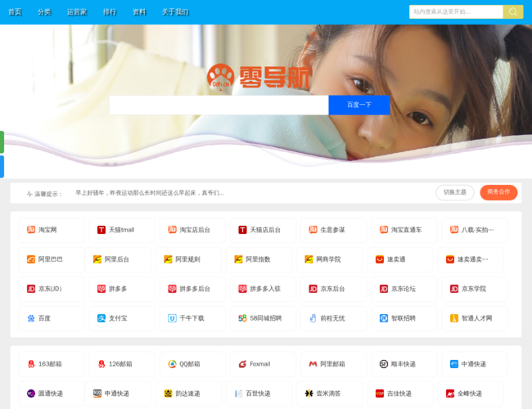This screenshot has height=409, width=532.
Task: Go to the 排行 nav item
Action: tap(110, 12)
